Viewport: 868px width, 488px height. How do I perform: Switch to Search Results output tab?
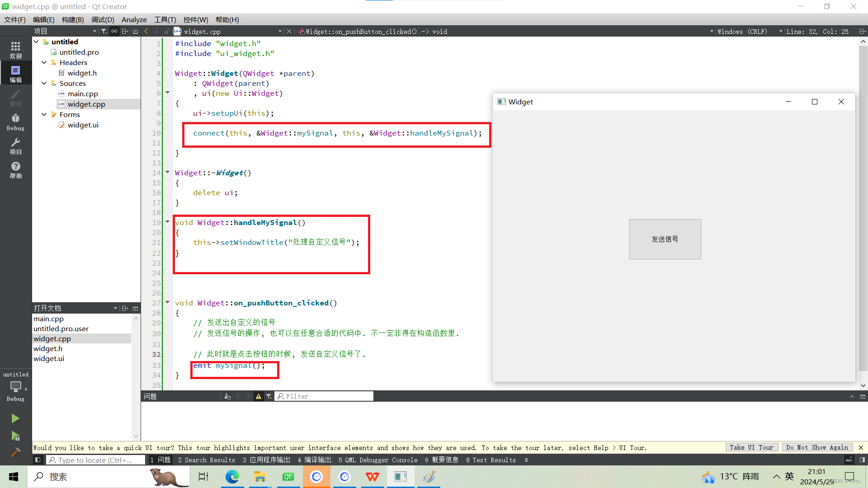(x=207, y=460)
